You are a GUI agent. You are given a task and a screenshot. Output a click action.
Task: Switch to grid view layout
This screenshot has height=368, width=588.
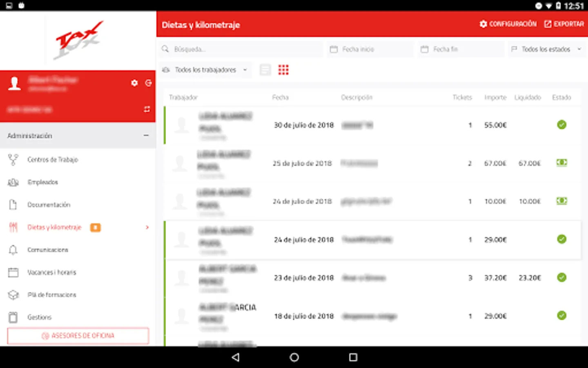click(283, 70)
